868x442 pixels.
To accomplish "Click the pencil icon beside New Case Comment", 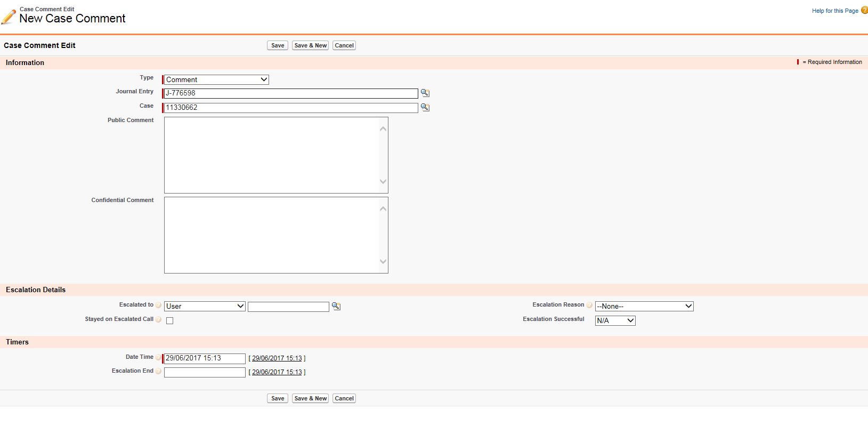I will (9, 17).
